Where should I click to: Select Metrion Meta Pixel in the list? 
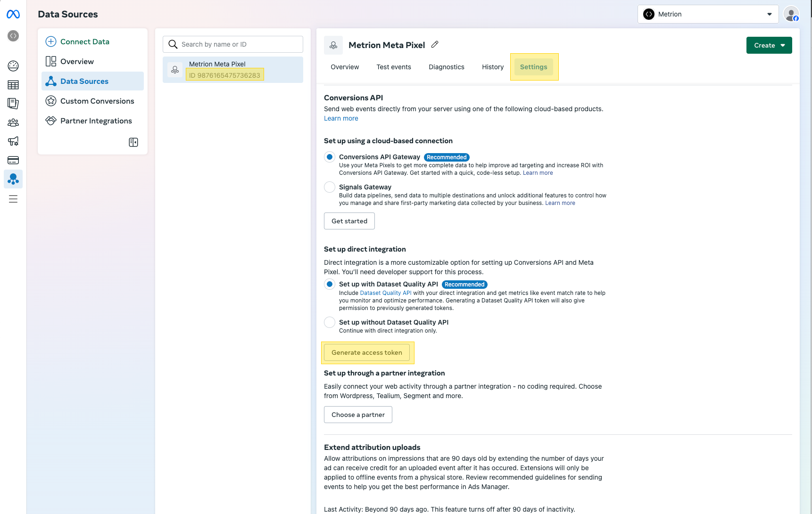233,70
